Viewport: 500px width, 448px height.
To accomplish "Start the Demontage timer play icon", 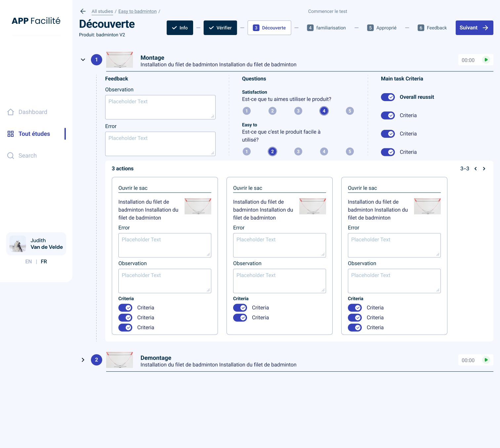I will coord(486,360).
